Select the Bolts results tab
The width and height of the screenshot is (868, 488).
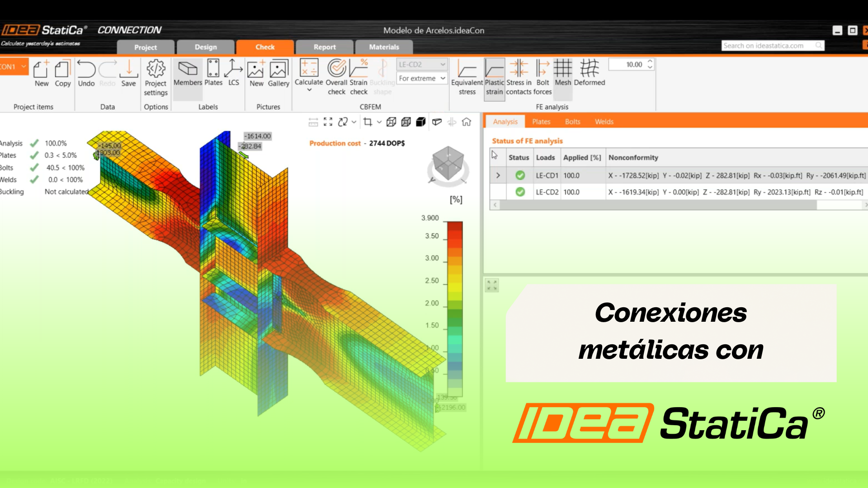point(572,122)
